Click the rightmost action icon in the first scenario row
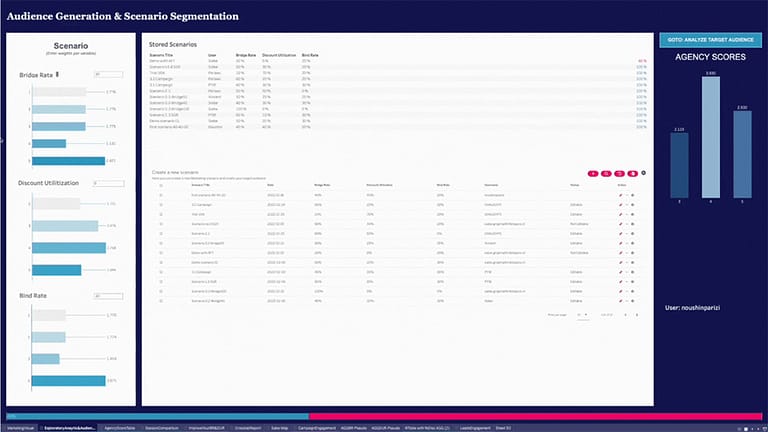This screenshot has width=768, height=432. 633,195
